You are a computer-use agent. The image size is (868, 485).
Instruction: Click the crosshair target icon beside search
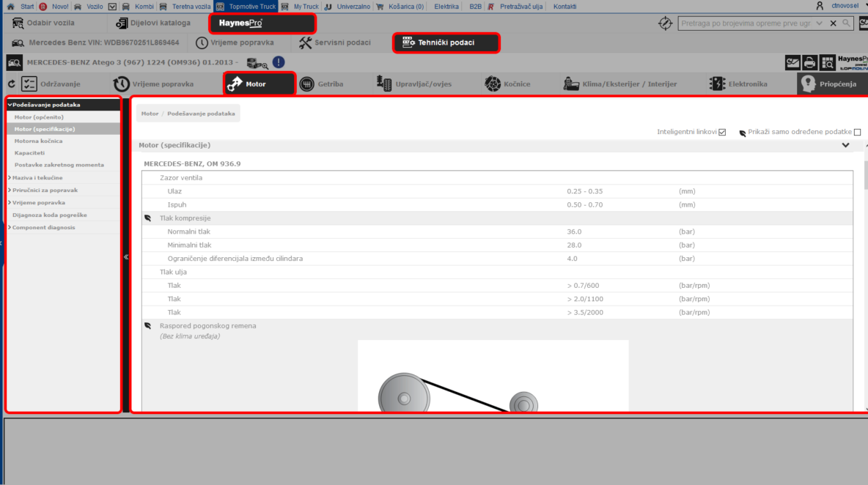[x=665, y=23]
